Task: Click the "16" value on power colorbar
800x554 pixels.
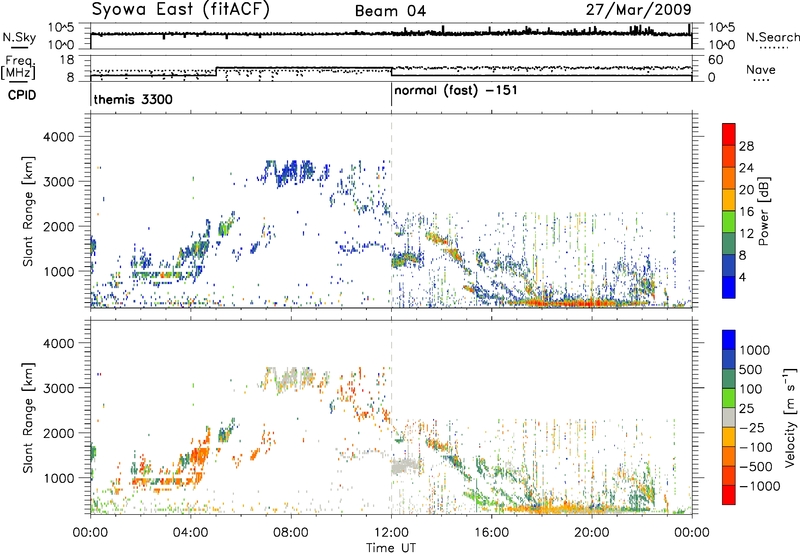Action: tap(746, 212)
